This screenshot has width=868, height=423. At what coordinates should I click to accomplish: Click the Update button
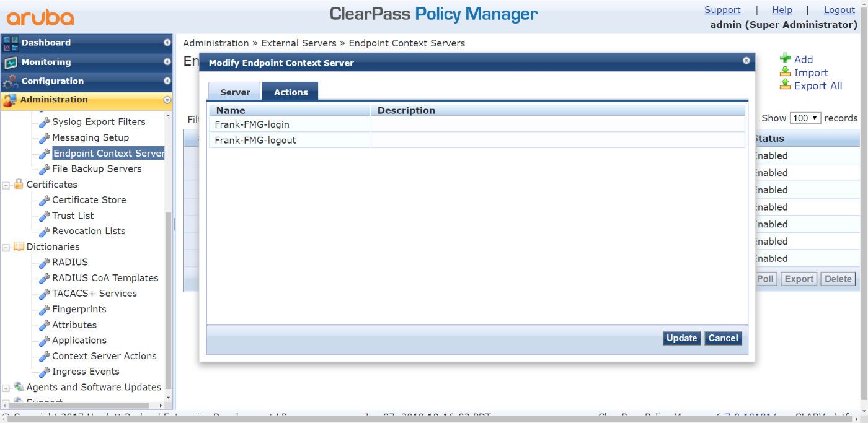pos(682,338)
